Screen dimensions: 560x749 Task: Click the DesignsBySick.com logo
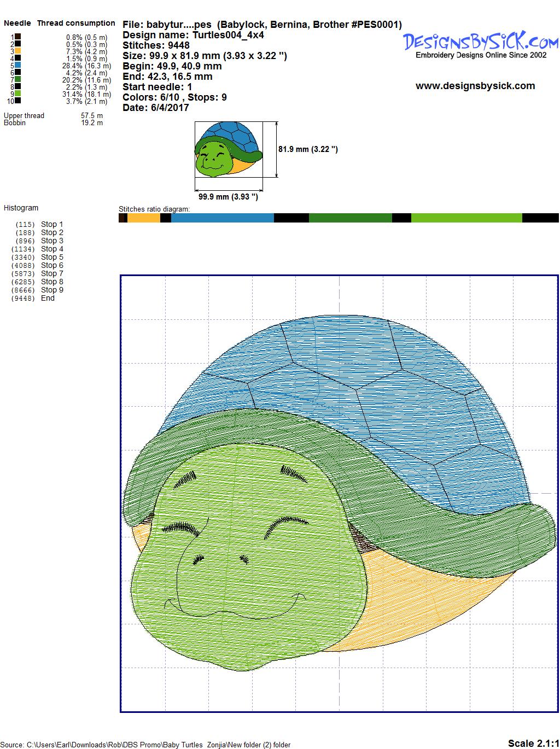click(x=481, y=41)
